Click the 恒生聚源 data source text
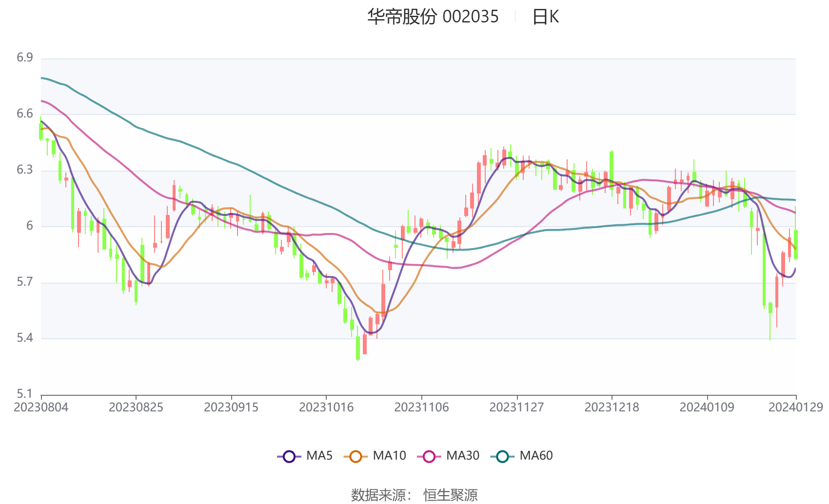Screen dimensions: 829x504 (451, 495)
